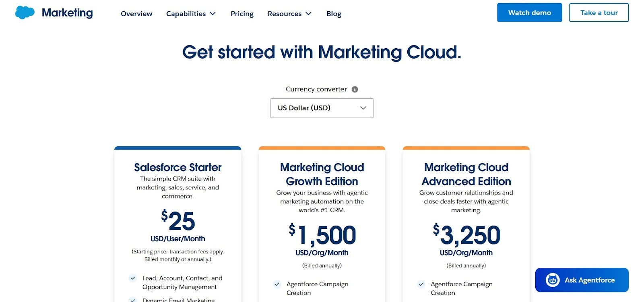Click the currency converter info icon

tap(355, 89)
